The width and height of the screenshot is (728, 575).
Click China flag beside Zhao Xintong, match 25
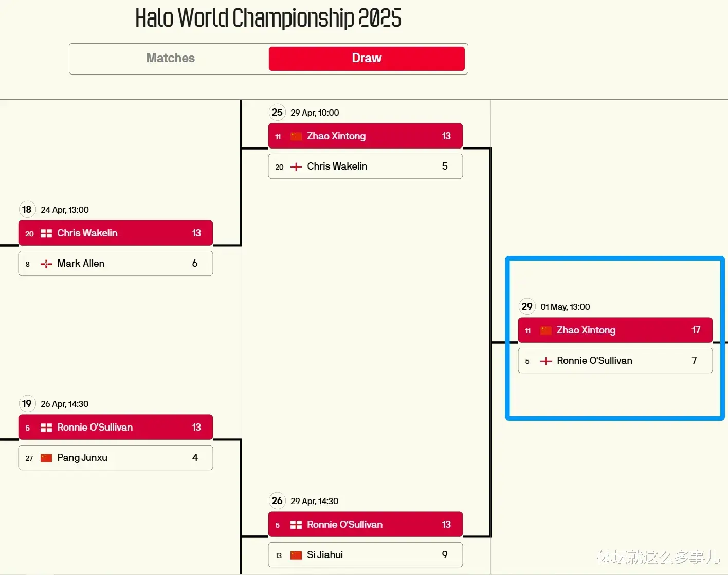click(x=296, y=136)
